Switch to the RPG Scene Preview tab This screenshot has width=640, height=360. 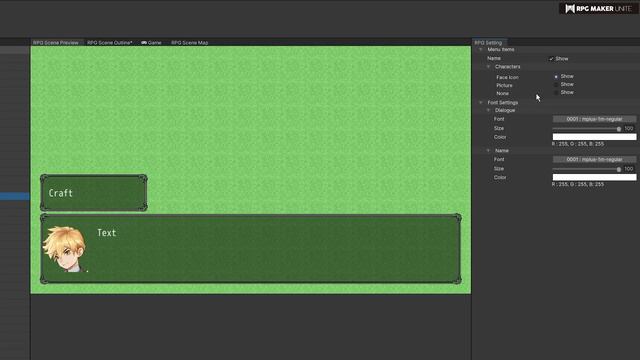pos(56,42)
